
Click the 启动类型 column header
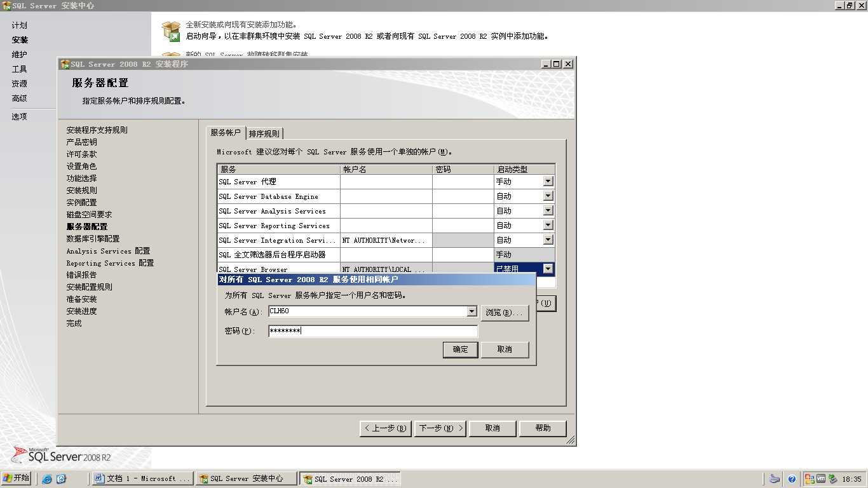click(525, 170)
